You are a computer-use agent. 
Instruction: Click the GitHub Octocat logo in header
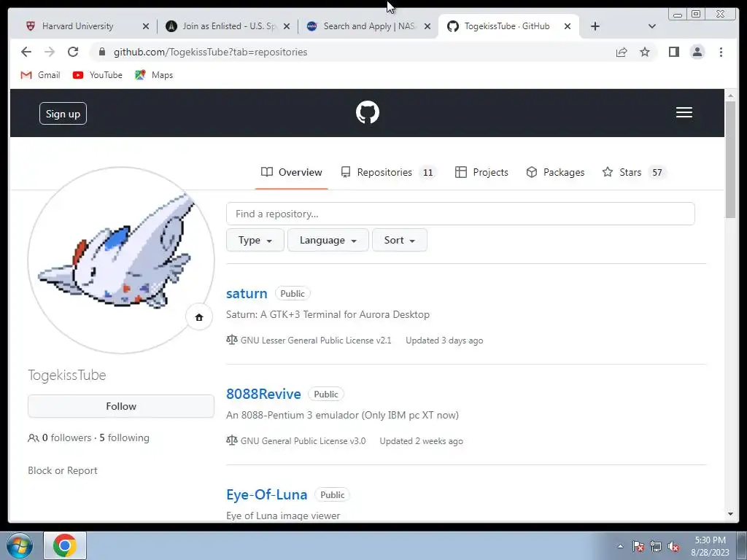[x=368, y=112]
